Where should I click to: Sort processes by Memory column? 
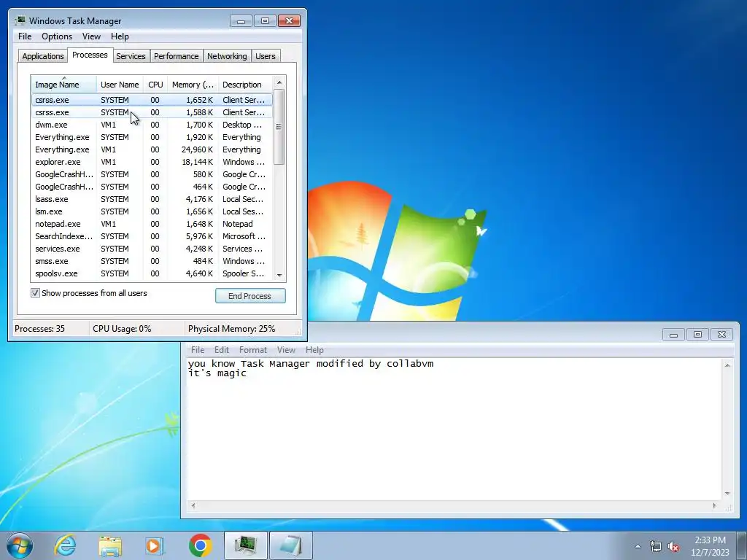(x=193, y=85)
